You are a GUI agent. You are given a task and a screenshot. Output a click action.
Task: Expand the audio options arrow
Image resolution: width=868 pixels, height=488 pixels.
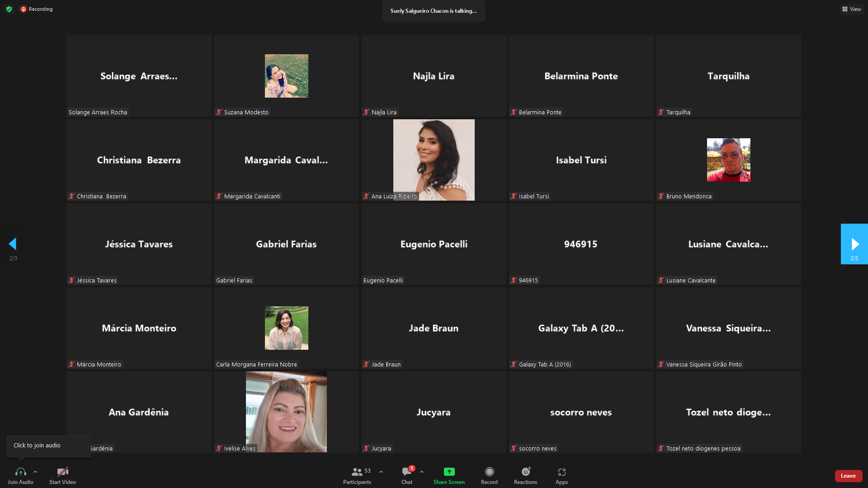click(x=35, y=472)
